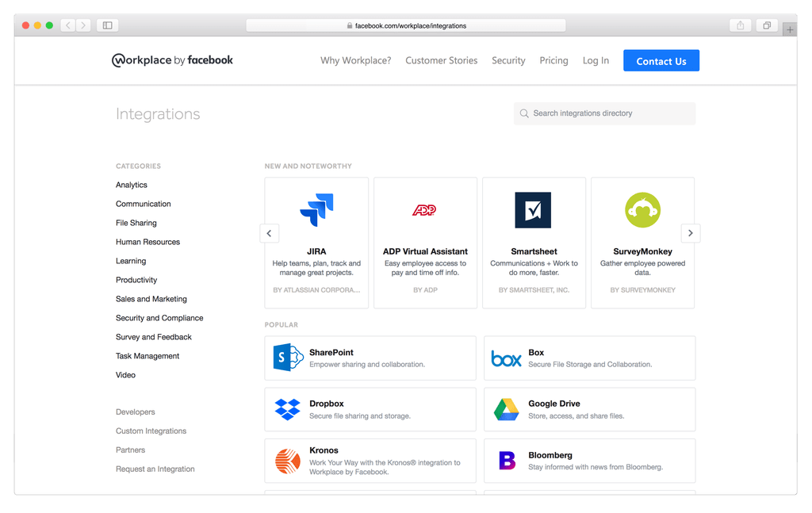Open the Partners link

[x=131, y=450]
